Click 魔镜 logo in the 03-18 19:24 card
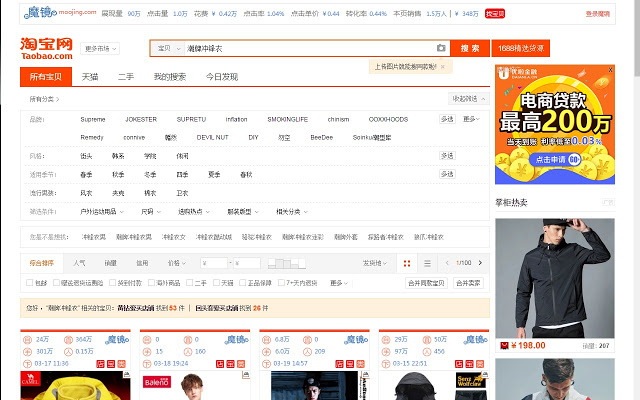Image resolution: width=640 pixels, height=400 pixels. pyautogui.click(x=236, y=340)
